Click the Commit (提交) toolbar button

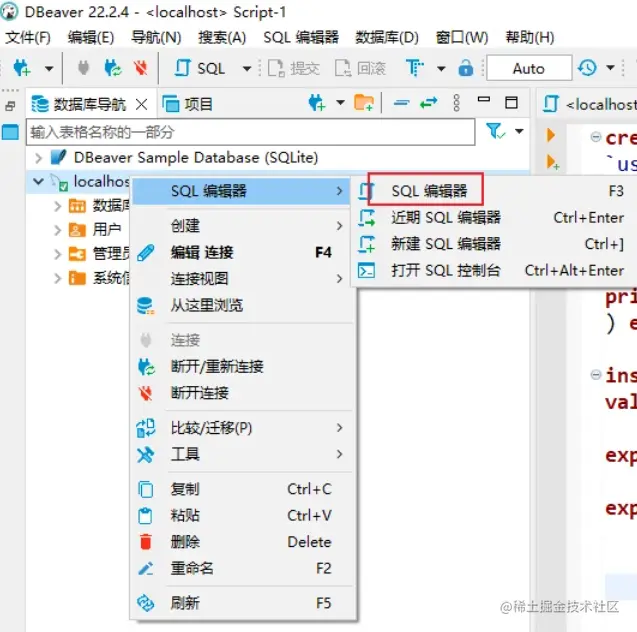click(x=294, y=68)
